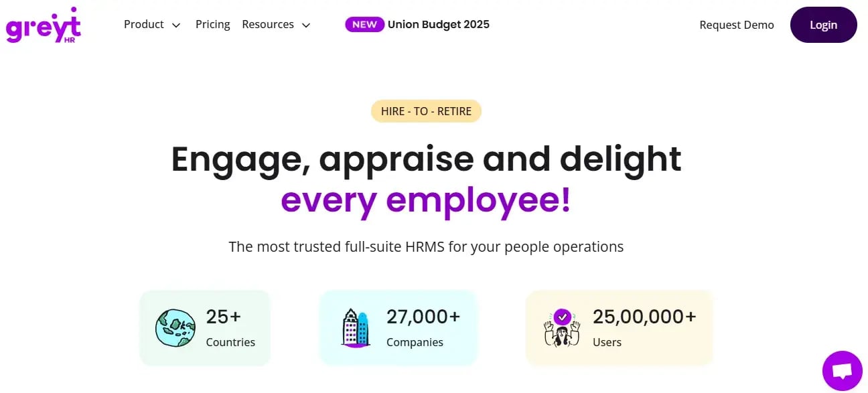Select the 25+ Countries stat text
Image resolution: width=868 pixels, height=393 pixels.
coord(230,328)
